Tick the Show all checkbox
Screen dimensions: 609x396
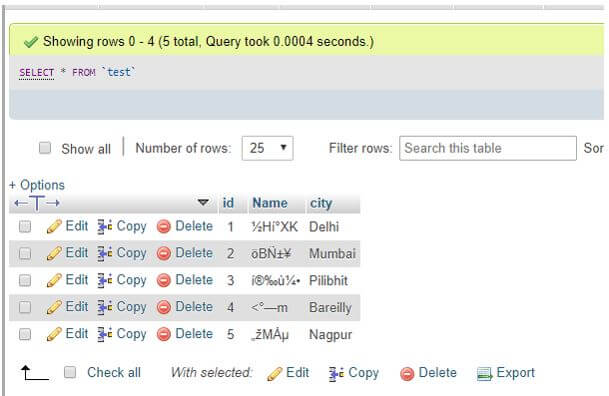45,148
